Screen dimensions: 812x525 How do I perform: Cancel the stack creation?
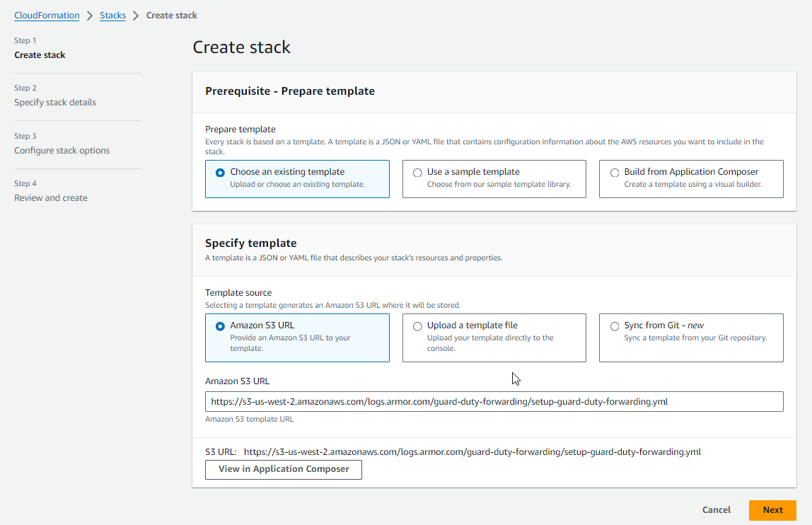(x=716, y=510)
